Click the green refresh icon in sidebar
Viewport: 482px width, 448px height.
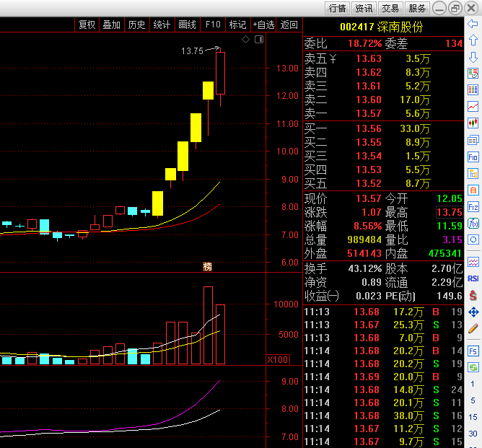click(473, 367)
